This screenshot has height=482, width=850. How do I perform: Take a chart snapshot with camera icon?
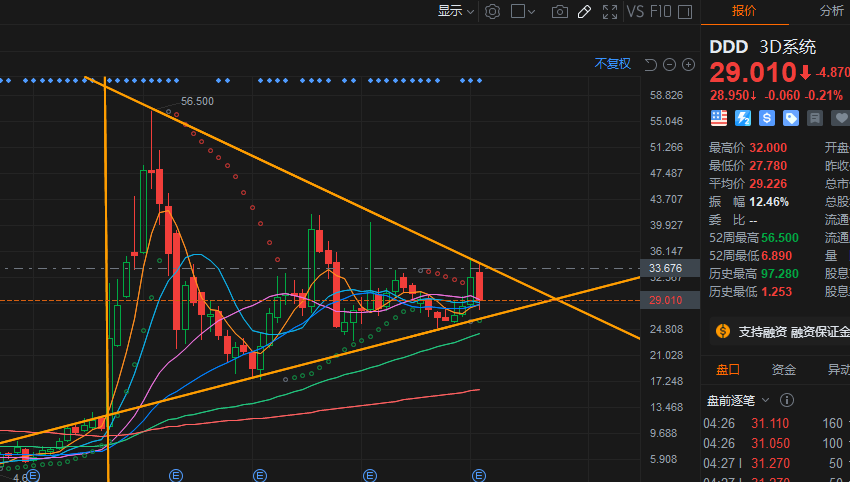[559, 12]
